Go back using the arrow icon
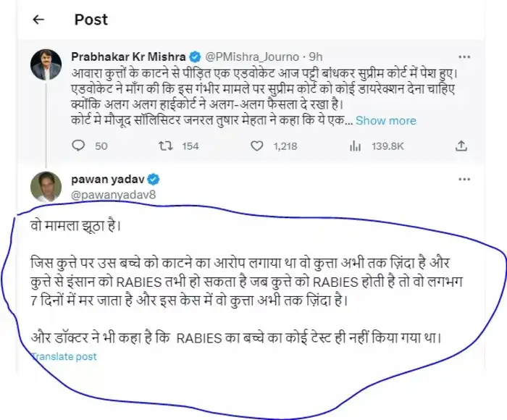The height and width of the screenshot is (420, 507). (38, 20)
